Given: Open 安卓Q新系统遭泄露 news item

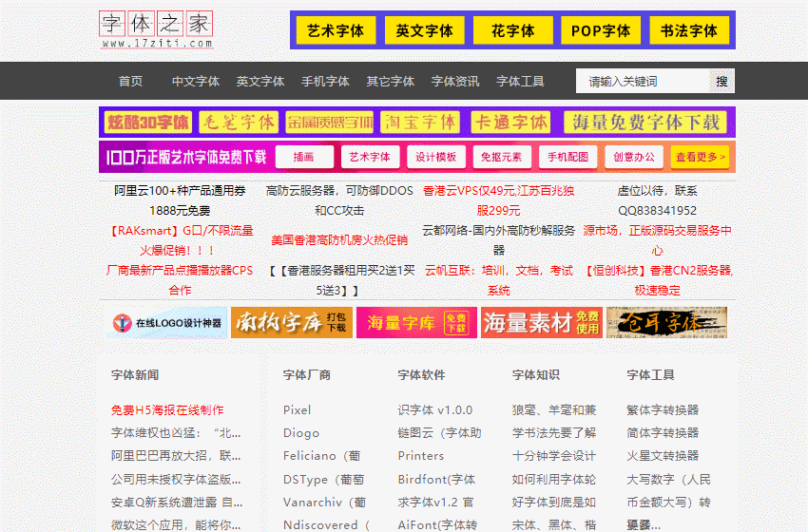Looking at the screenshot, I should tap(177, 502).
